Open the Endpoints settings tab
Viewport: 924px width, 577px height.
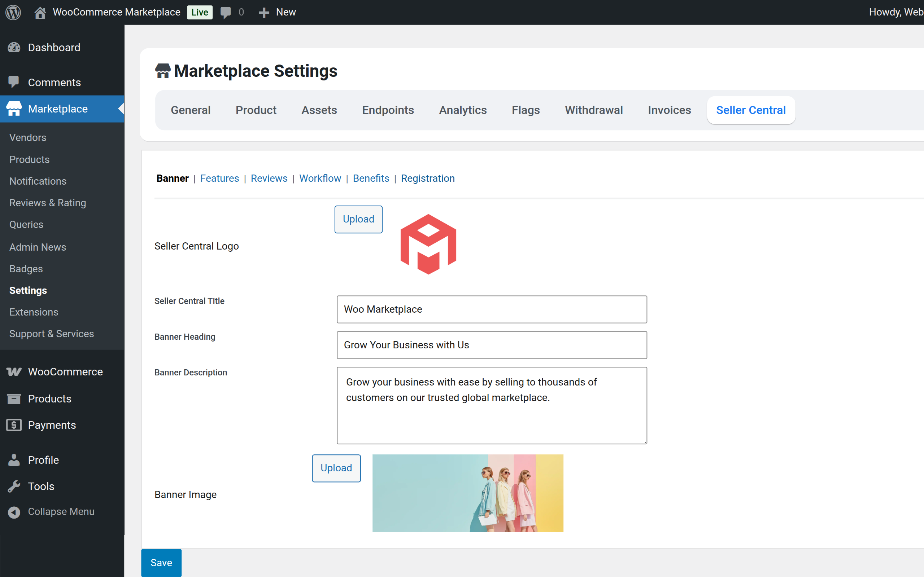388,110
